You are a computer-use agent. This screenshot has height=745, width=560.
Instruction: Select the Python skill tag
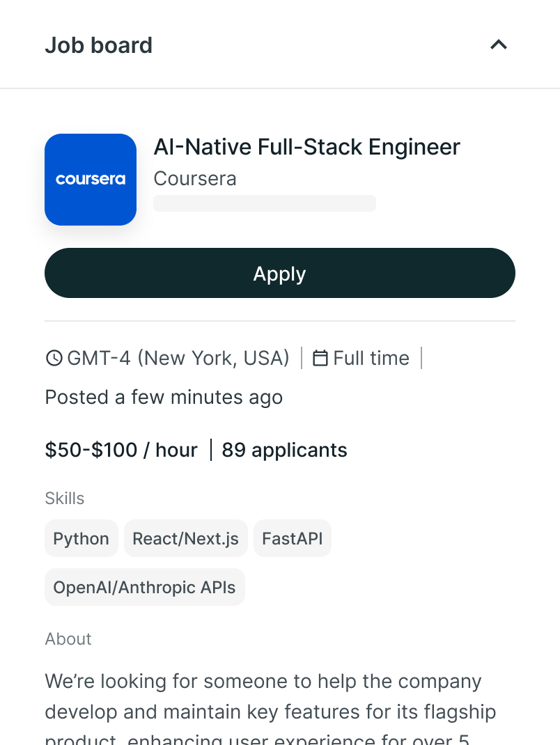tap(81, 538)
